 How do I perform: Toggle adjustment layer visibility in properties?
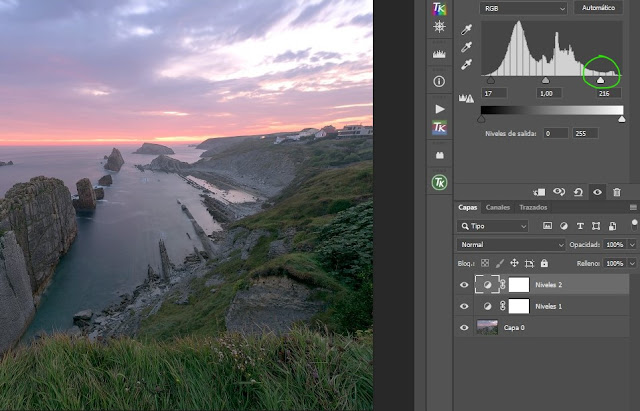pyautogui.click(x=597, y=192)
